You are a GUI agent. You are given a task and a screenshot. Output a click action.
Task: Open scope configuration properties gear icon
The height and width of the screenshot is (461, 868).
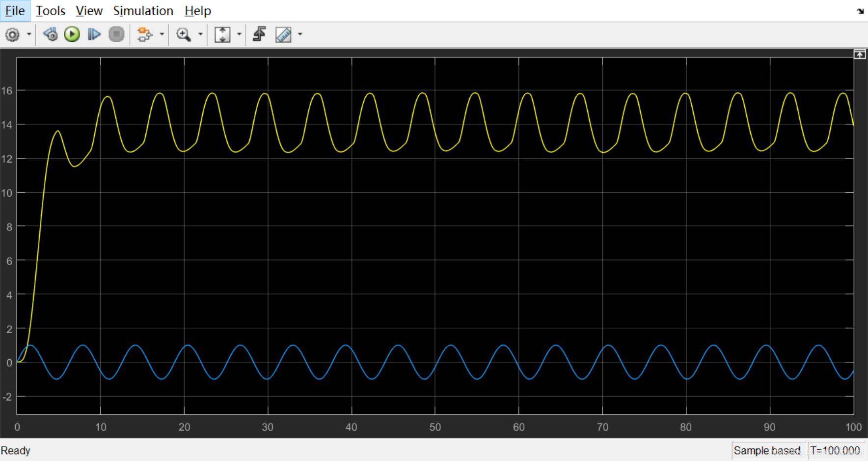(x=12, y=34)
